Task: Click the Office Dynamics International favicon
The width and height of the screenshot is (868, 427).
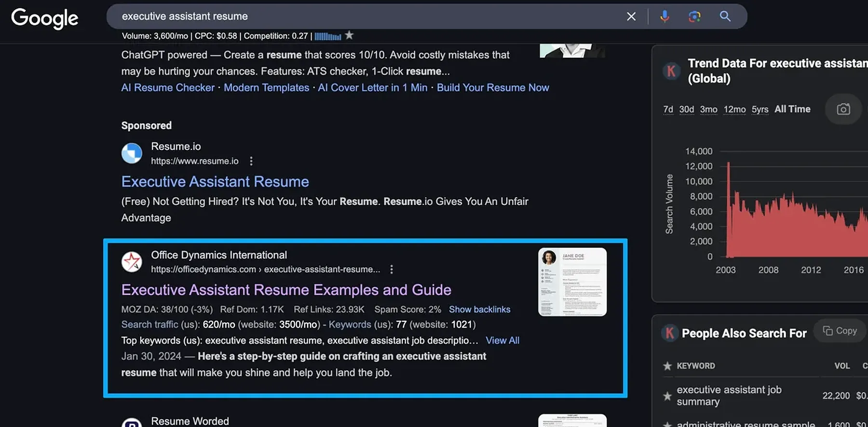Action: click(132, 262)
